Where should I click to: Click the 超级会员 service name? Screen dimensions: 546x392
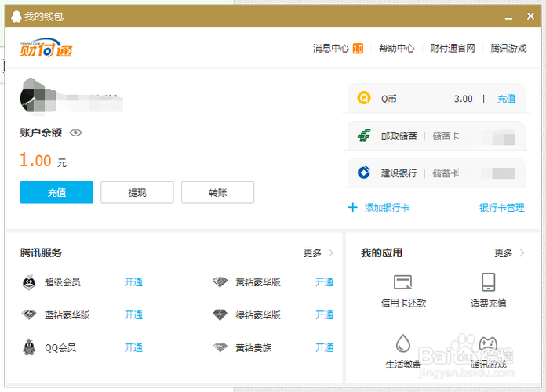click(x=63, y=282)
